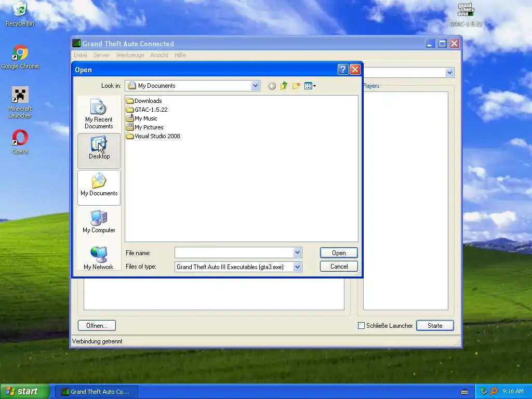Go up one folder level

point(284,86)
